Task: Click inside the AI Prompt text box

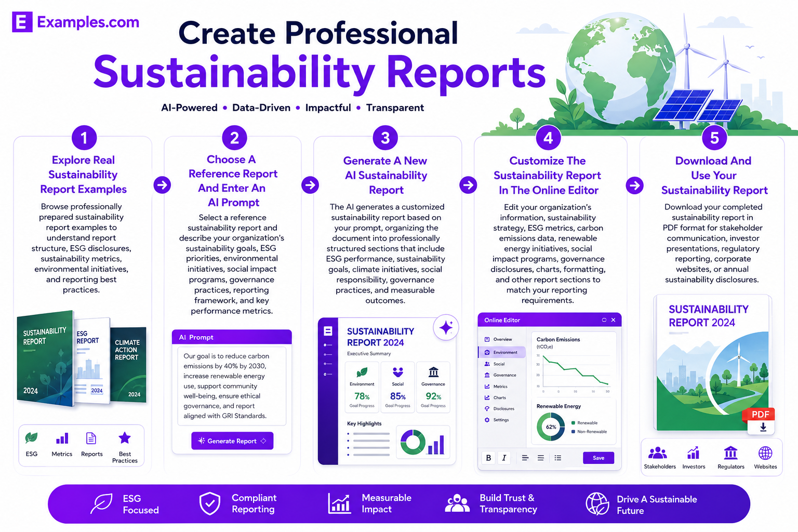Action: (232, 386)
